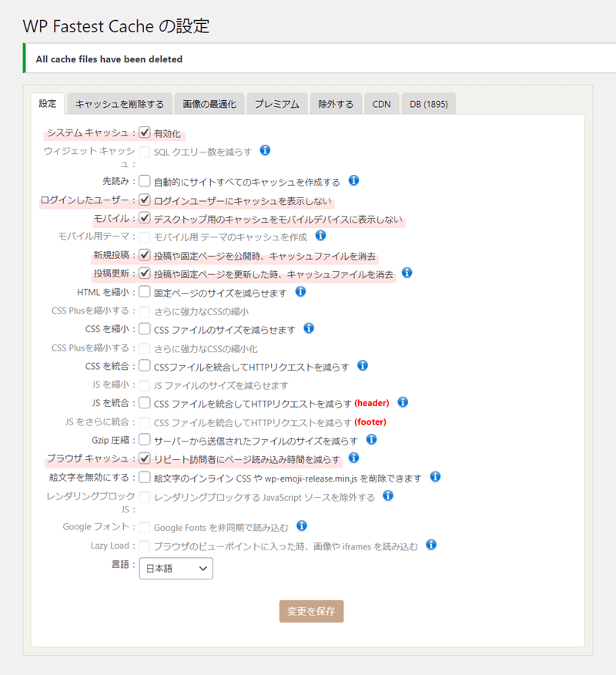Open info icon for 投稿更新 row

coord(407,273)
